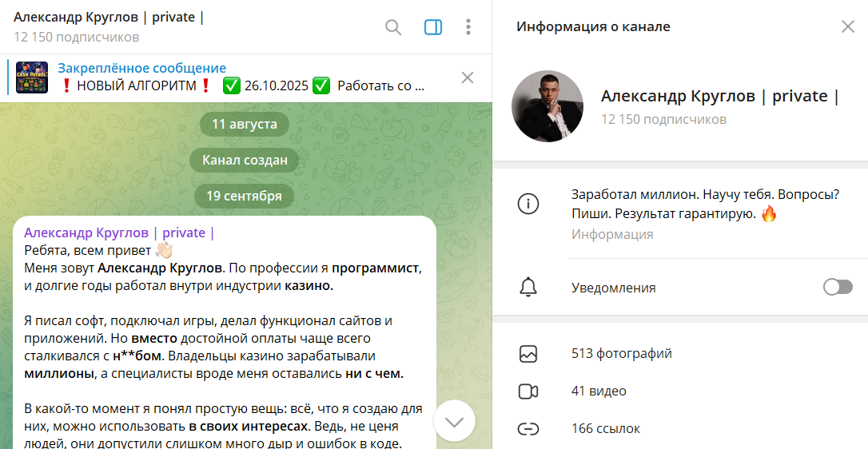Click the Cash Patrol pinned thumbnail

[x=32, y=77]
